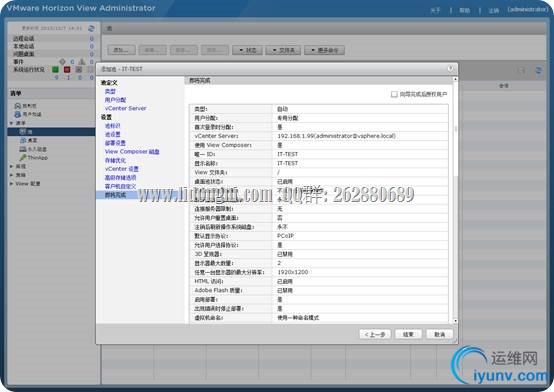Click the event error icon in sidebar
This screenshot has width=554, height=392.
click(63, 62)
